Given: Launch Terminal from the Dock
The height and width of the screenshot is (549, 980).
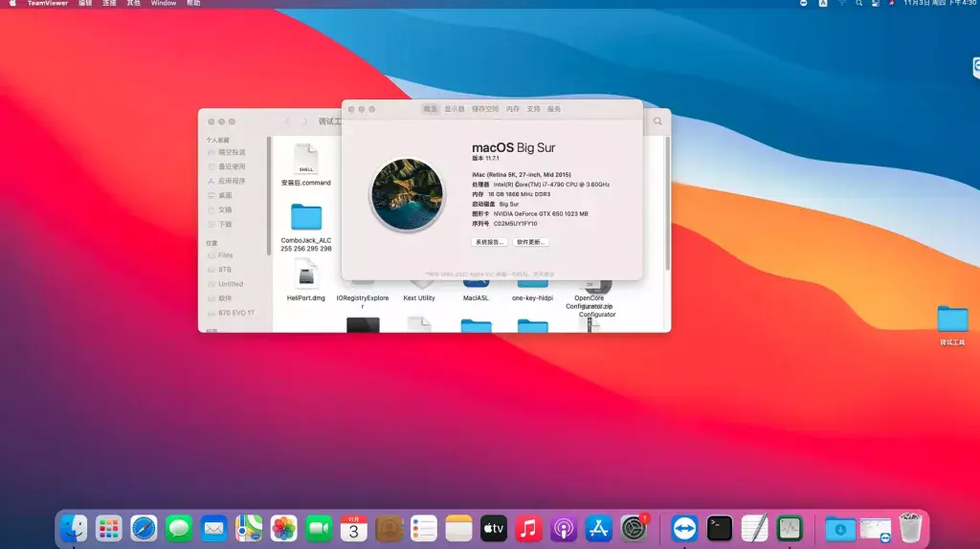Looking at the screenshot, I should point(720,528).
